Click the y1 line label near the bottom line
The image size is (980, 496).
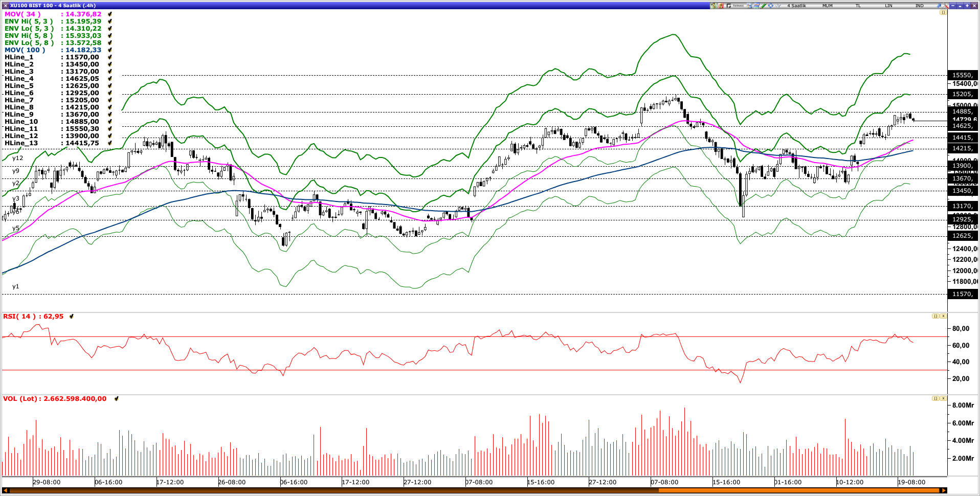tap(16, 287)
